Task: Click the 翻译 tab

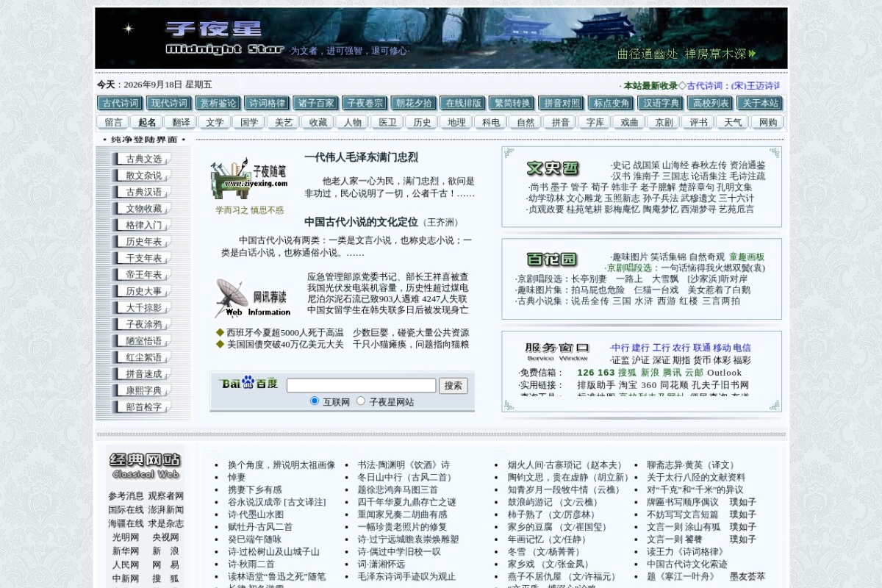Action: coord(181,122)
